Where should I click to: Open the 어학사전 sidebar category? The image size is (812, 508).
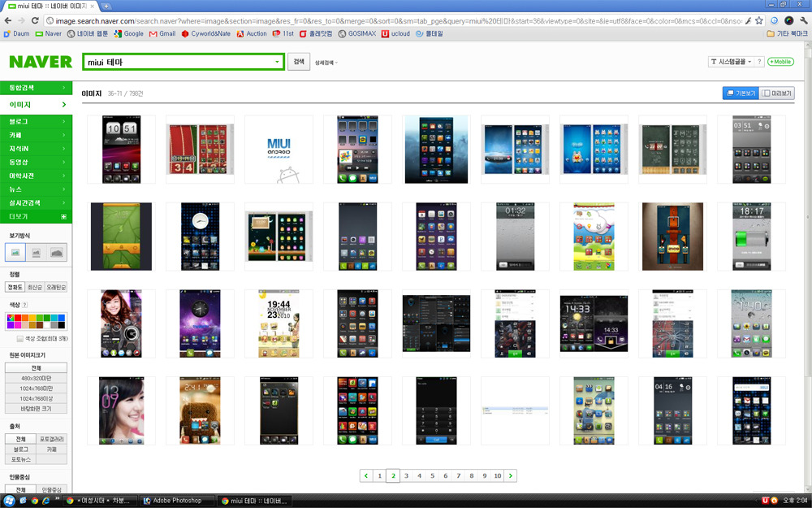click(36, 176)
